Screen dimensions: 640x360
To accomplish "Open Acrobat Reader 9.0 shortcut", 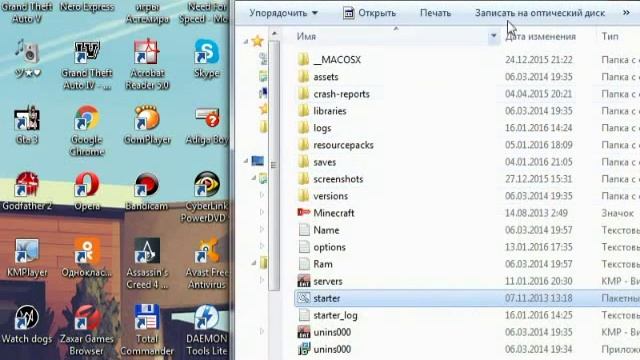I will pos(147,64).
